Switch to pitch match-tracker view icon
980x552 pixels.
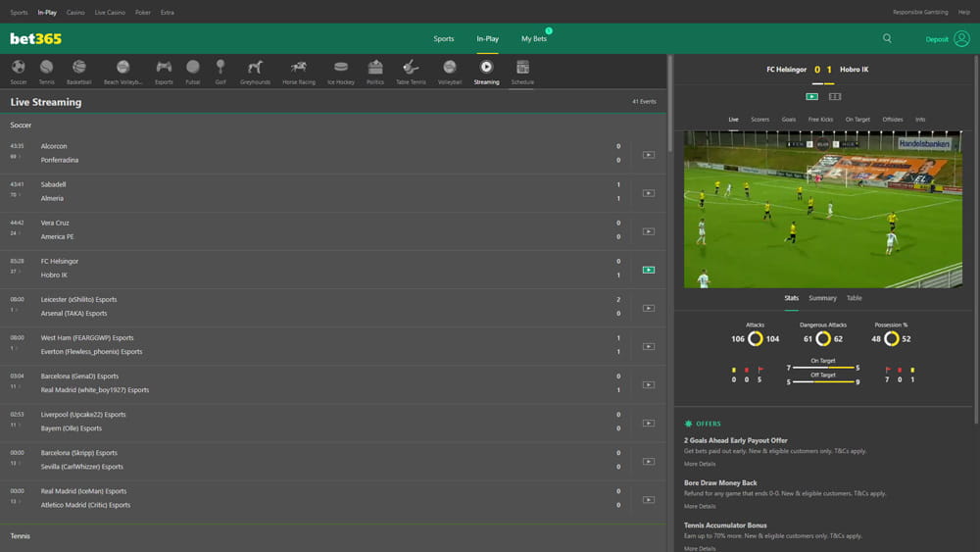(x=834, y=96)
